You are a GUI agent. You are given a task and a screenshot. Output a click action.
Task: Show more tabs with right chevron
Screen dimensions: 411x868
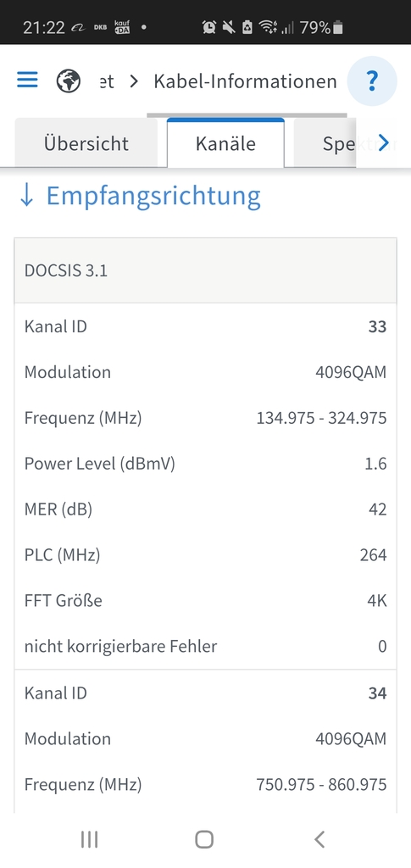tap(383, 143)
